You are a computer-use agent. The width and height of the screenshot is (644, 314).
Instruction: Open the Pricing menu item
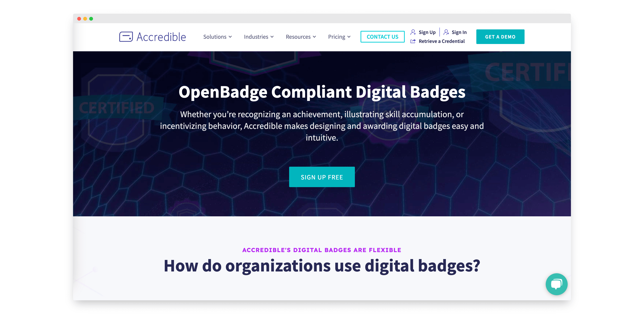coord(339,37)
